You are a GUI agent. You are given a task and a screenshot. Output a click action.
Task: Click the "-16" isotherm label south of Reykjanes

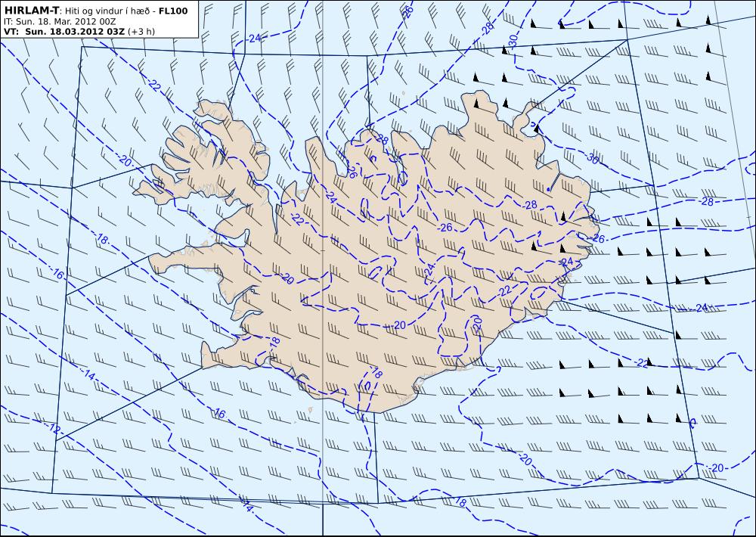(x=218, y=413)
